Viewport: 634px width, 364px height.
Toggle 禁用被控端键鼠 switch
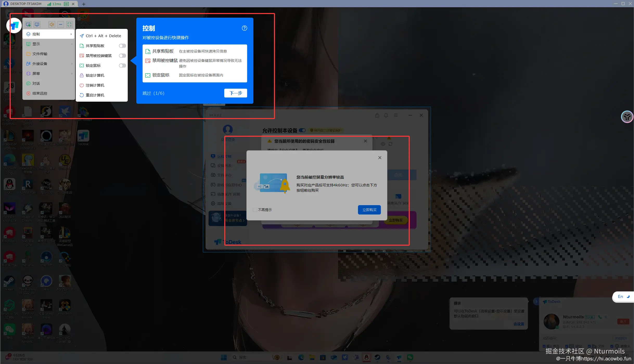tap(122, 56)
